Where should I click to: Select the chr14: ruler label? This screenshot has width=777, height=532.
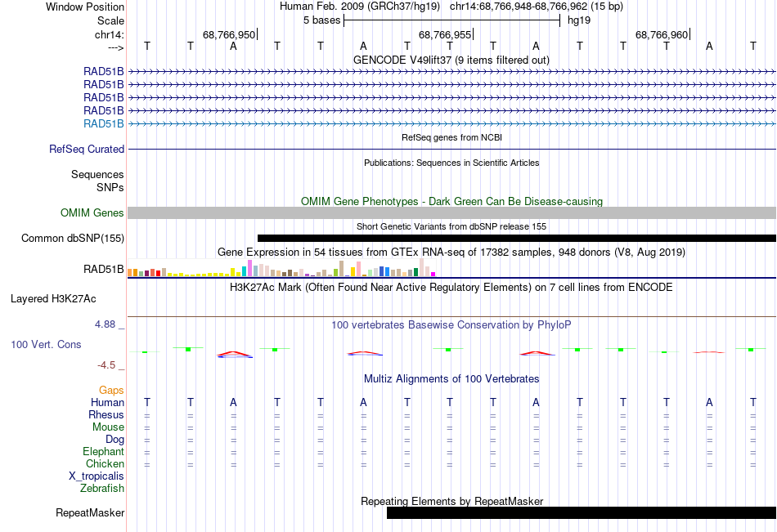click(110, 34)
